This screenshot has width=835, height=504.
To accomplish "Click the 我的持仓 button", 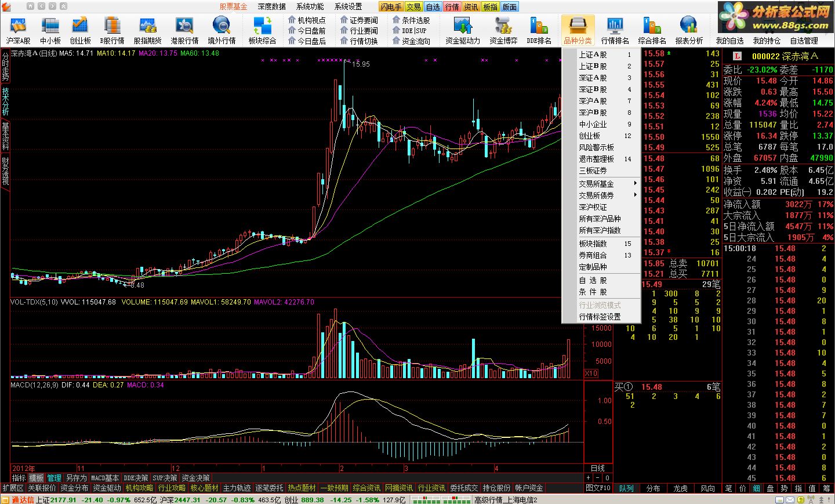I will click(767, 41).
